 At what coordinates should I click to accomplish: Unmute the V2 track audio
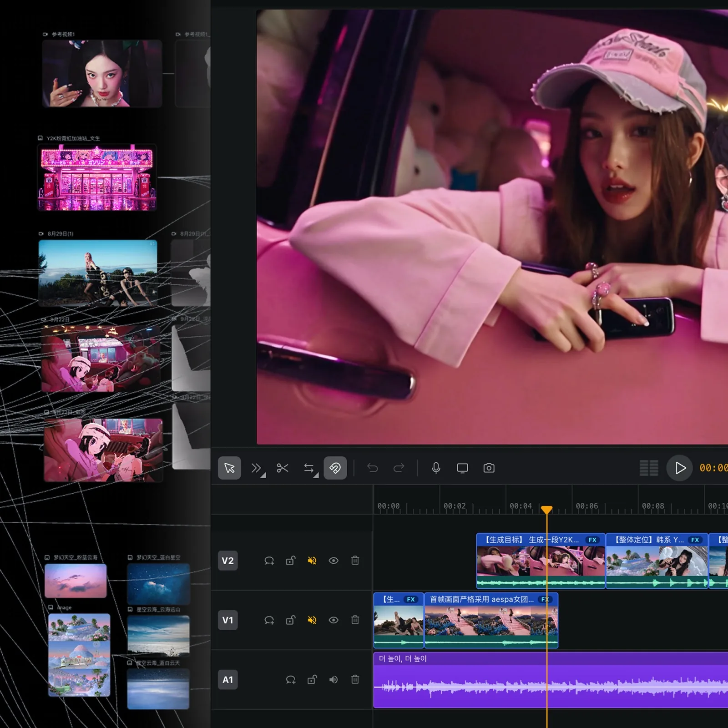pyautogui.click(x=312, y=561)
